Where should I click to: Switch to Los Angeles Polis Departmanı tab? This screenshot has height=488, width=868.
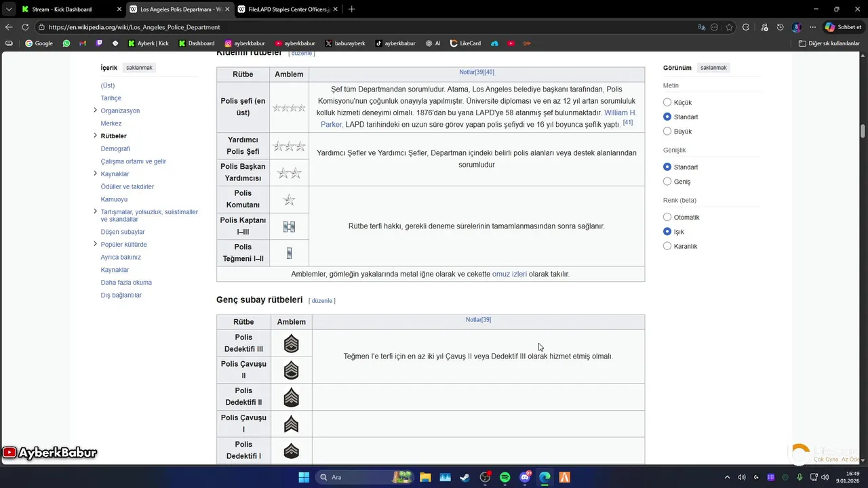180,9
